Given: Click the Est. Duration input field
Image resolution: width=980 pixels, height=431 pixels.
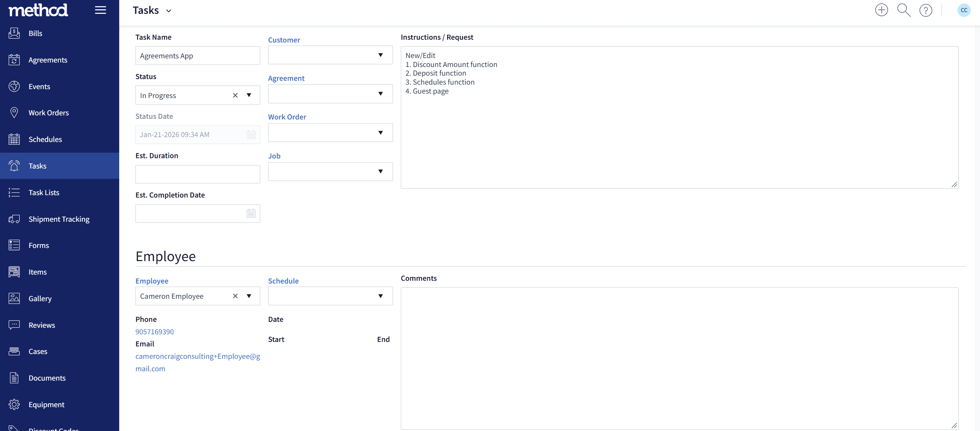Looking at the screenshot, I should tap(197, 174).
